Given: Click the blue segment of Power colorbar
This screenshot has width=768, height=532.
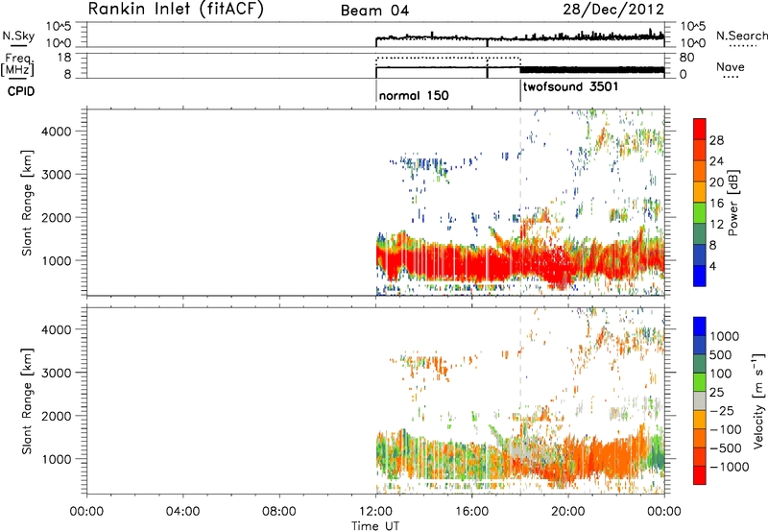Looking at the screenshot, I should point(700,276).
